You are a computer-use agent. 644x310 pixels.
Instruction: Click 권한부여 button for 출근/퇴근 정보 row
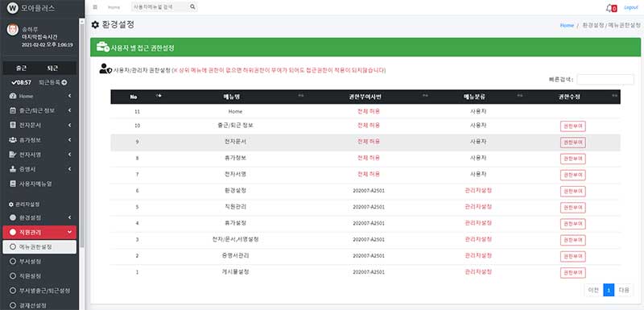click(x=573, y=126)
